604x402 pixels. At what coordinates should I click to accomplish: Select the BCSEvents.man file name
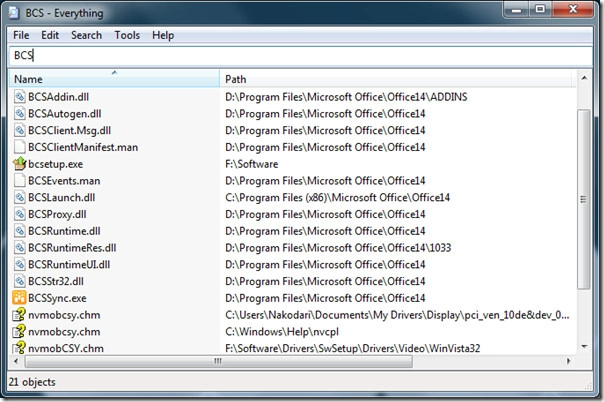coord(64,181)
